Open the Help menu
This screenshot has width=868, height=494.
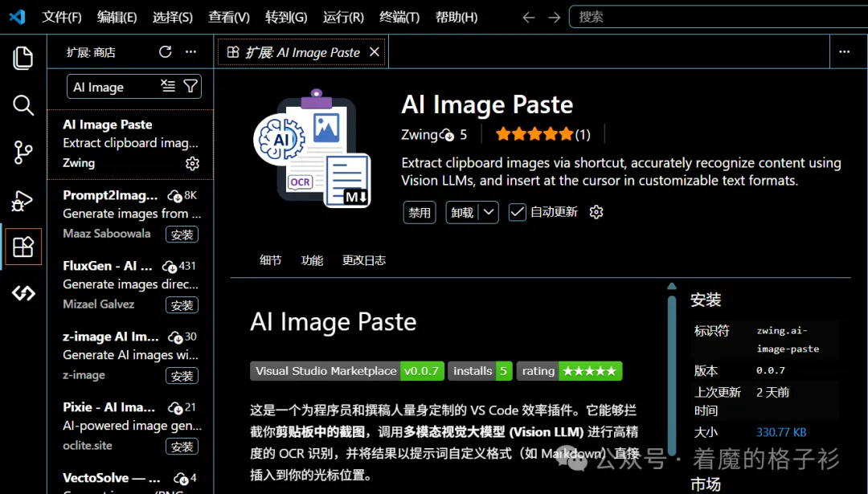coord(457,17)
